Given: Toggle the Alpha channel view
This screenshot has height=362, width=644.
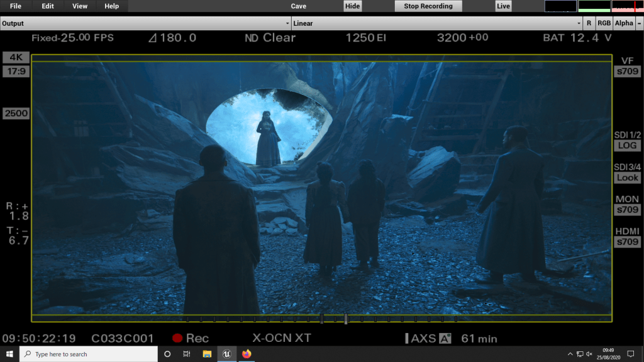Looking at the screenshot, I should tap(624, 23).
